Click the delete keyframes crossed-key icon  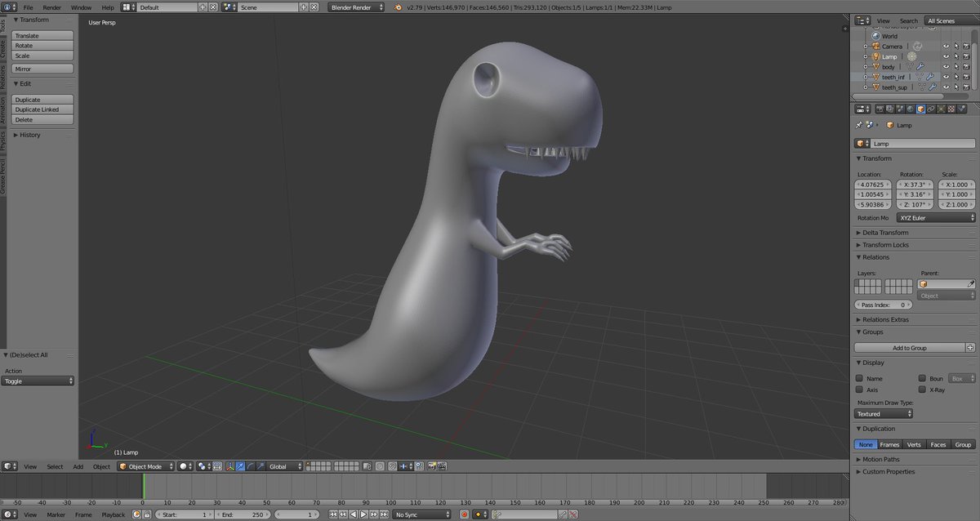click(572, 514)
